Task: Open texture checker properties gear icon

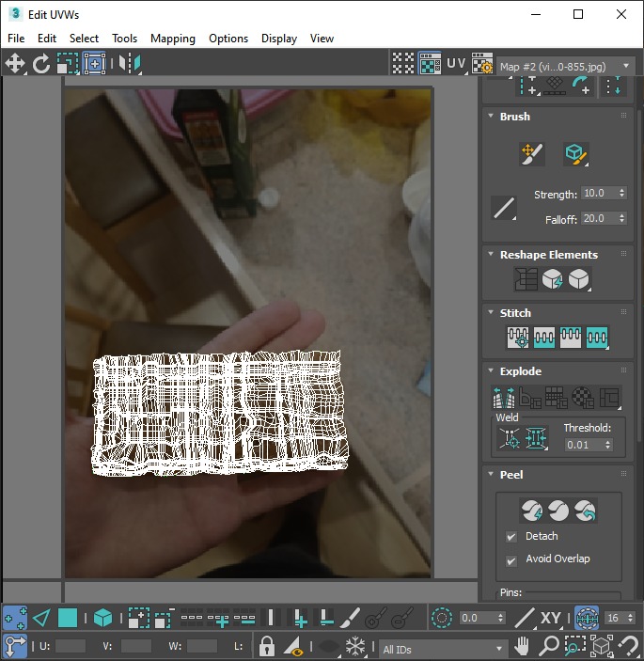Action: pos(482,64)
